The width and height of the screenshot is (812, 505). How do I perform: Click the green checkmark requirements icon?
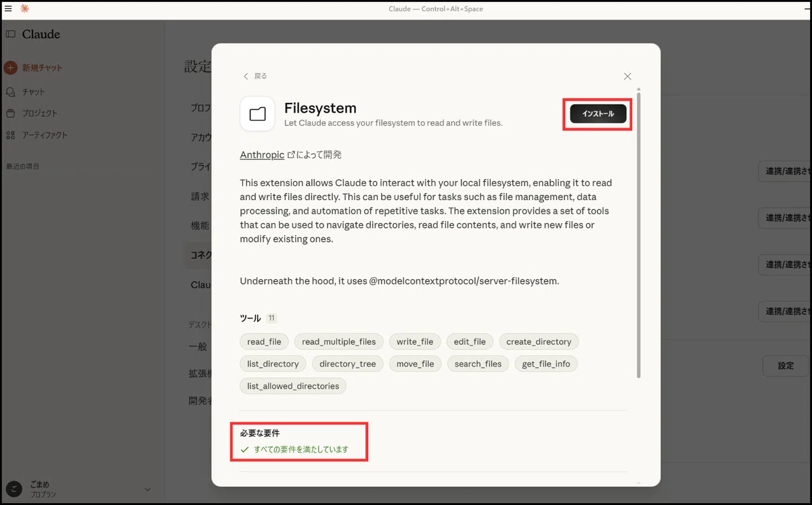[245, 450]
